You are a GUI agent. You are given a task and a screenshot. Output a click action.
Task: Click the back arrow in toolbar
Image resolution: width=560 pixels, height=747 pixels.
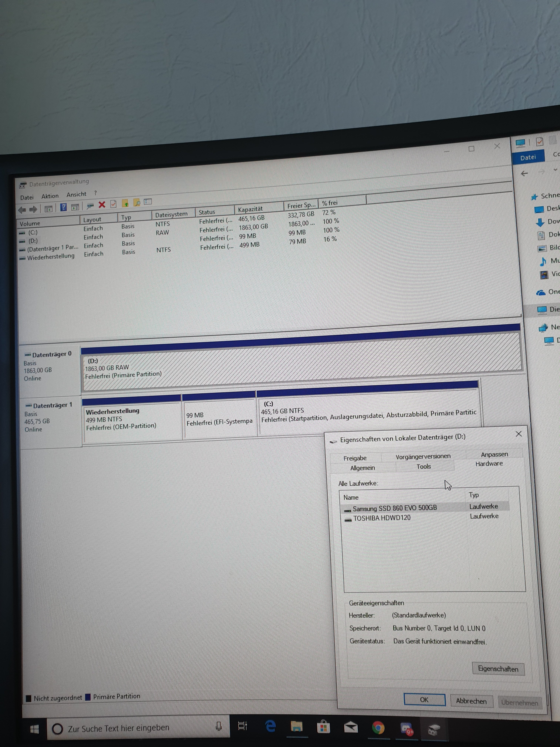(x=22, y=210)
